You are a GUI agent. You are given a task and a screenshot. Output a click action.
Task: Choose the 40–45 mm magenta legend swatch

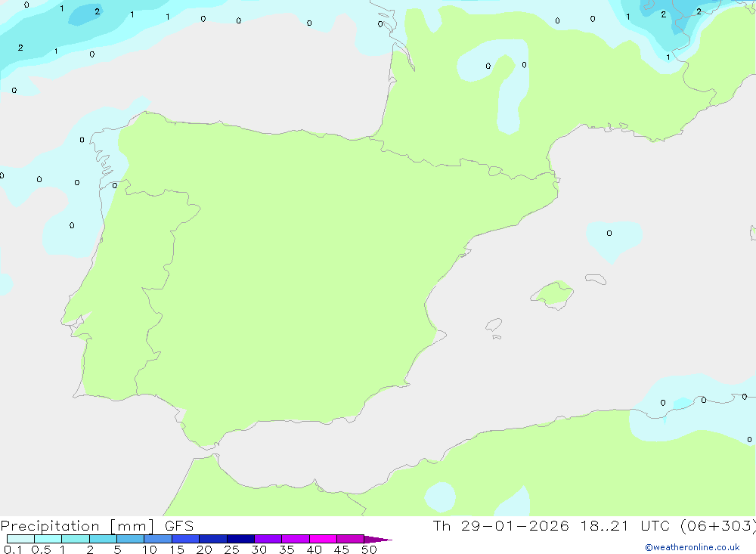pyautogui.click(x=323, y=539)
